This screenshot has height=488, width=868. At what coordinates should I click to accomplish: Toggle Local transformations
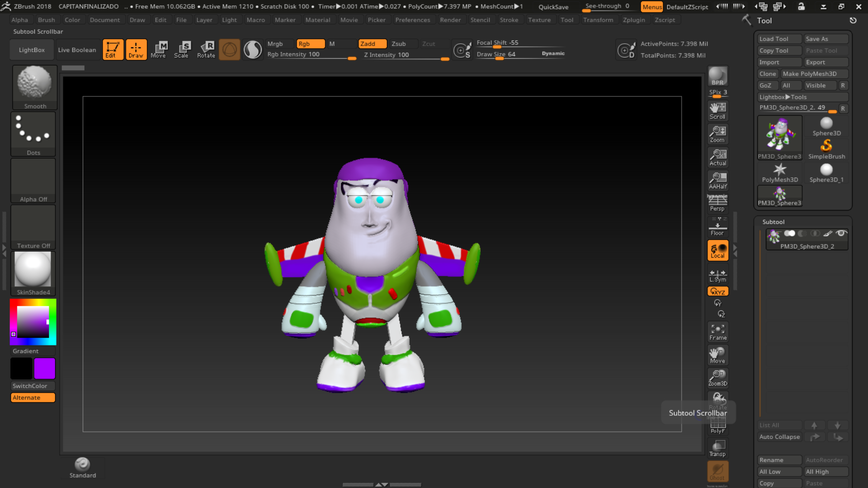(717, 250)
